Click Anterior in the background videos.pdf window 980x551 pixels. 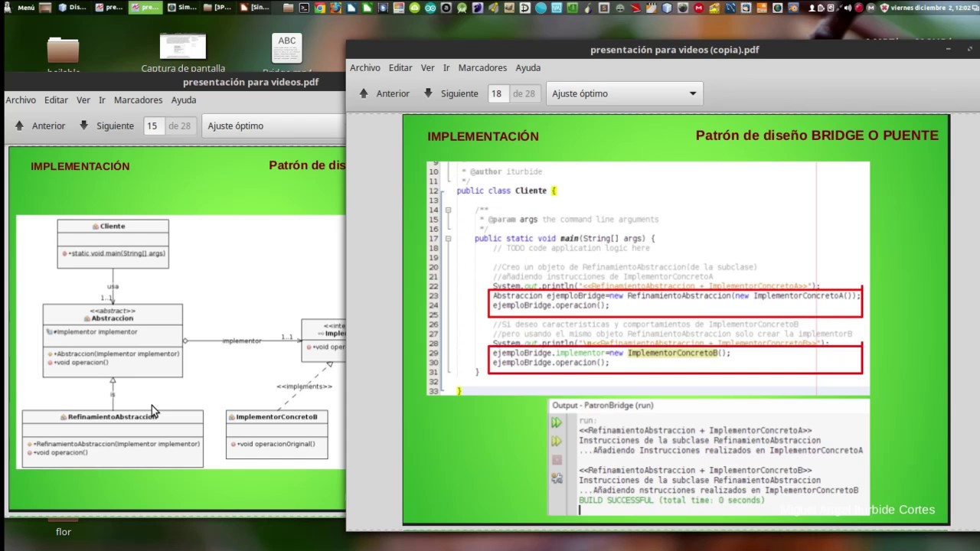tap(40, 126)
